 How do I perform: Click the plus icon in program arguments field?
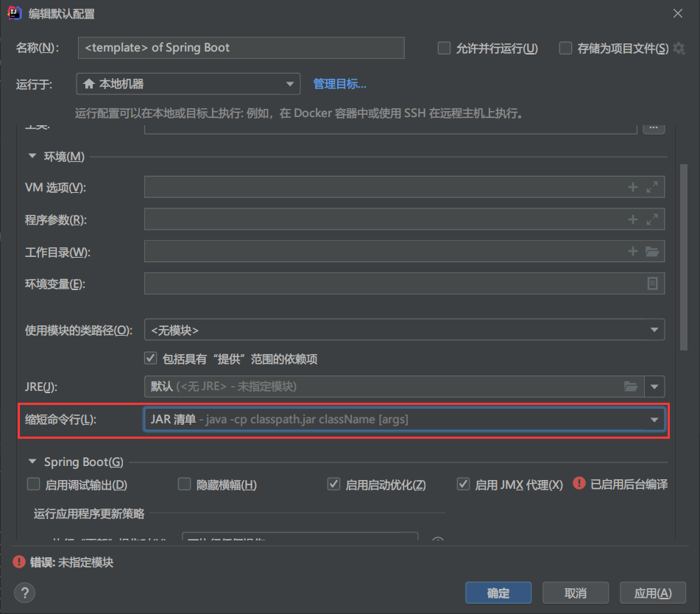pos(632,219)
